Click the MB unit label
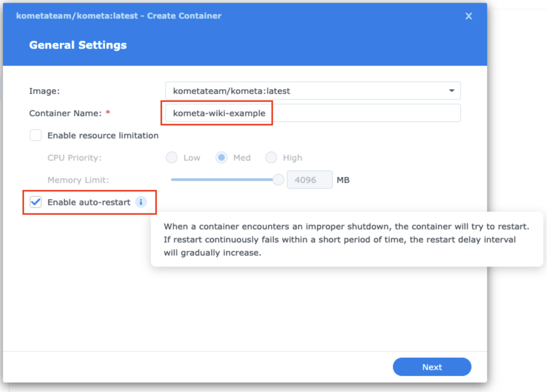The image size is (547, 392). (x=343, y=180)
